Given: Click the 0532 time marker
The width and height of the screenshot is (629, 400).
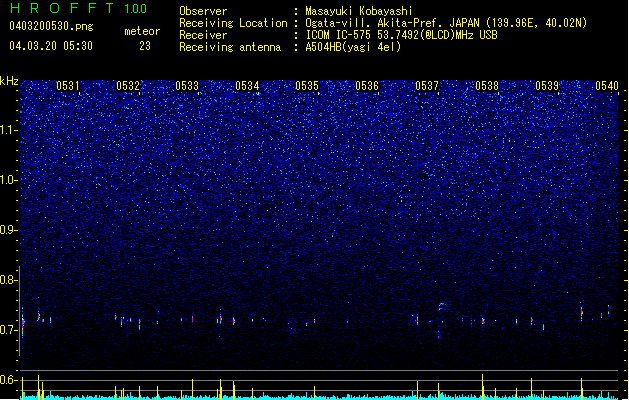Looking at the screenshot, I should click(x=128, y=86).
